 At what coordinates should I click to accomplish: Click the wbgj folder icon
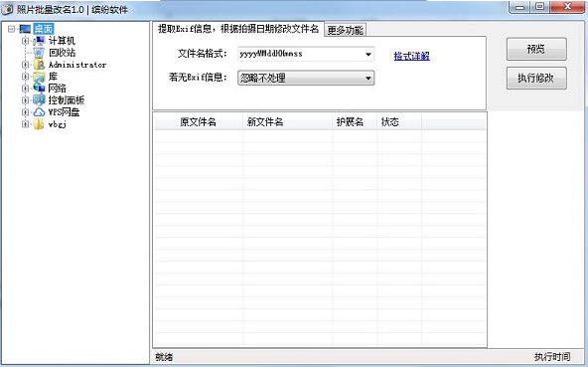click(39, 124)
